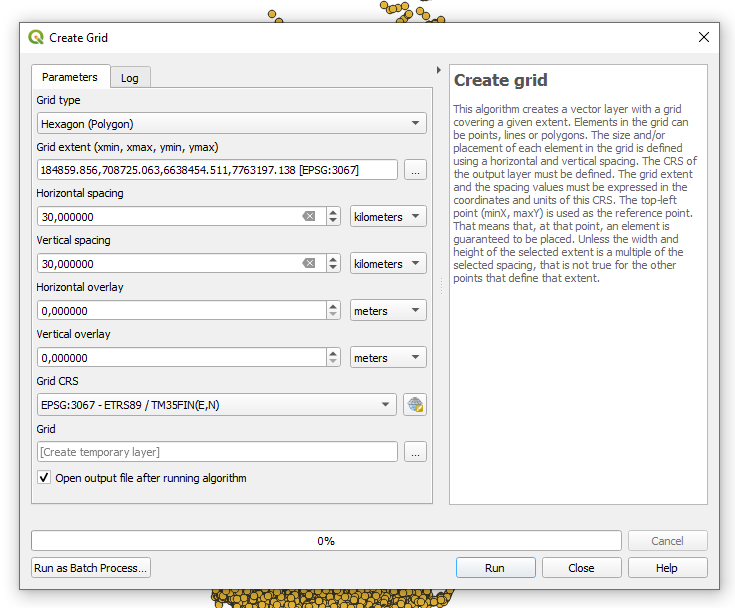
Task: Click Run as Batch Process button
Action: 91,568
